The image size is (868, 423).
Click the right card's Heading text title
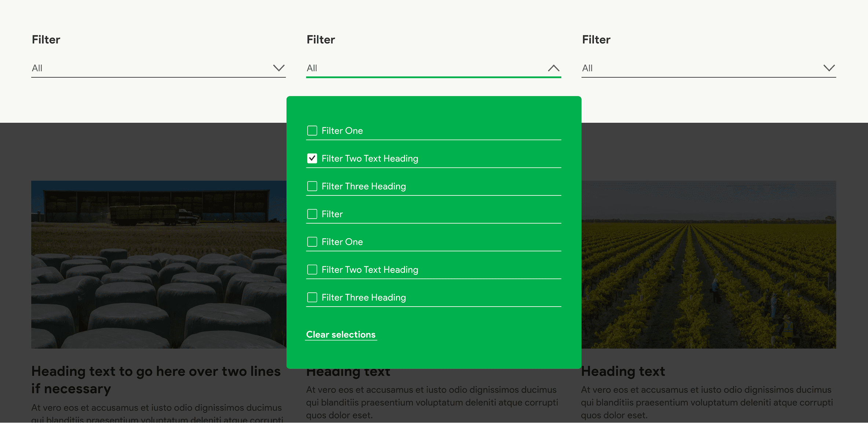[623, 371]
